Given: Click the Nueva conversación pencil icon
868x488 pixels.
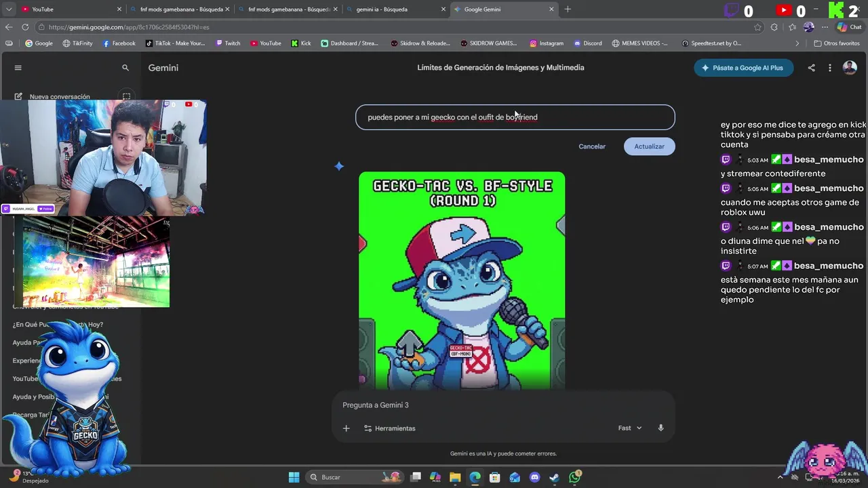Looking at the screenshot, I should point(18,96).
